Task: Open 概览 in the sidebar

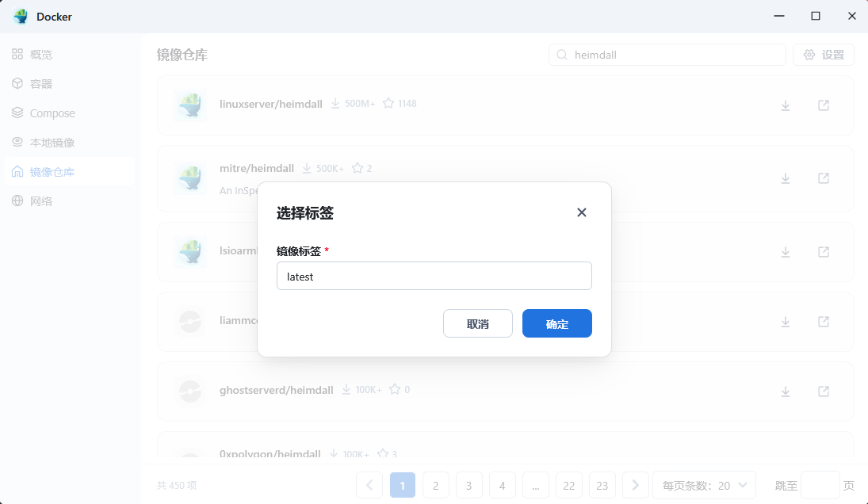Action: [x=69, y=54]
